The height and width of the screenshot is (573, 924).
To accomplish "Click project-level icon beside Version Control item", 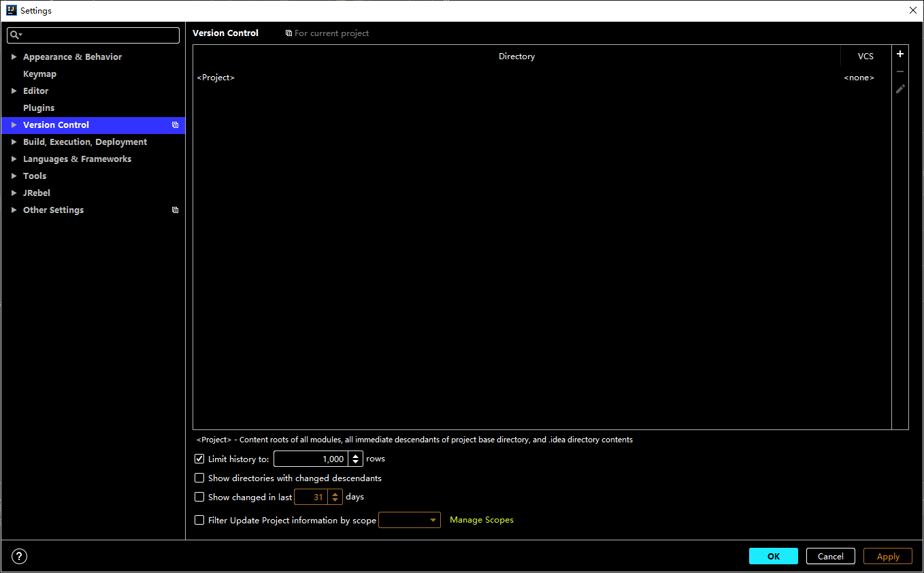I will (x=175, y=125).
